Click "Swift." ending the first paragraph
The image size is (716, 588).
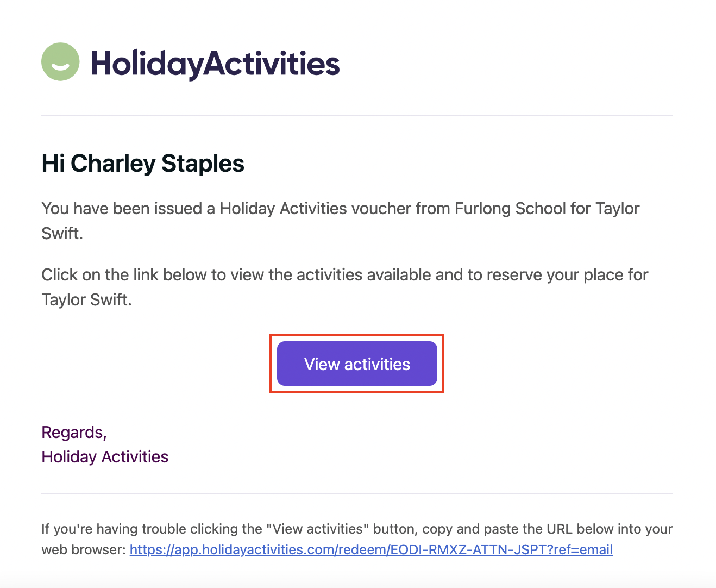[x=62, y=234]
